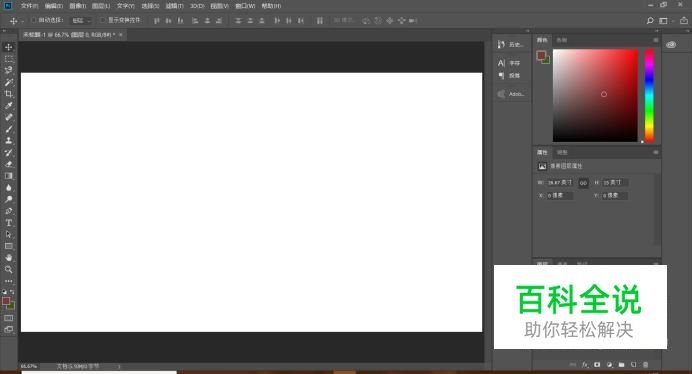
Task: Click the background color swatch in Color panel
Action: (546, 60)
